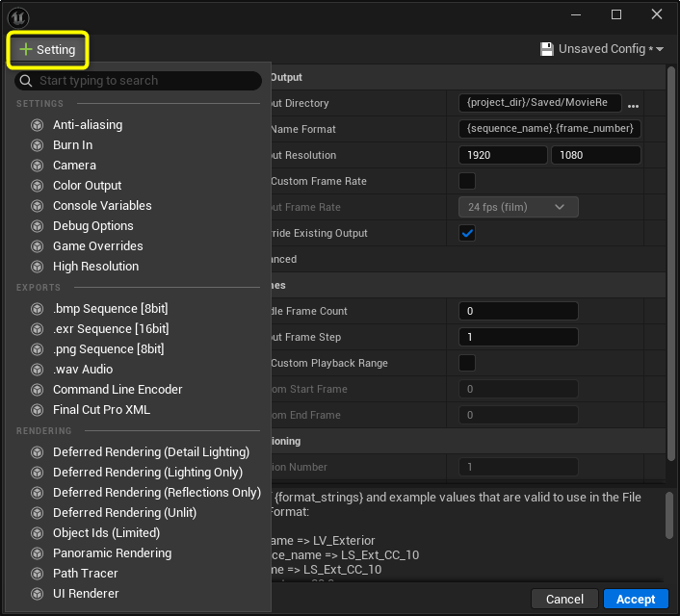Screen dimensions: 680x616
Task: Click the icon next to Console Variables
Action: pyautogui.click(x=38, y=206)
